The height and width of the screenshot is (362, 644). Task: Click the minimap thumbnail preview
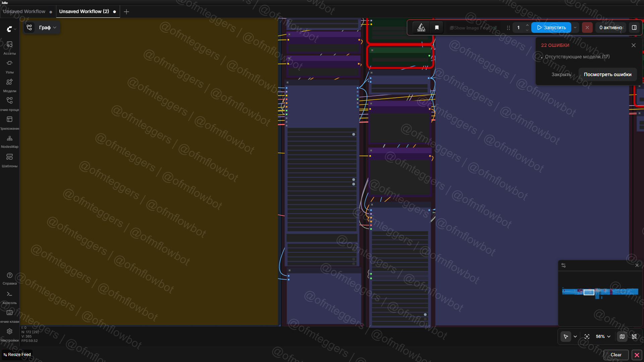600,292
